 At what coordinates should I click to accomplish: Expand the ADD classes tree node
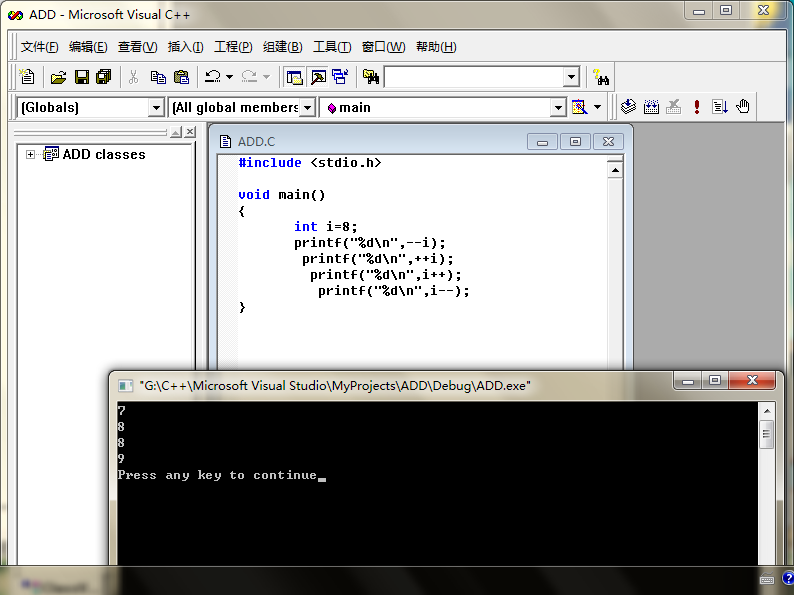30,154
